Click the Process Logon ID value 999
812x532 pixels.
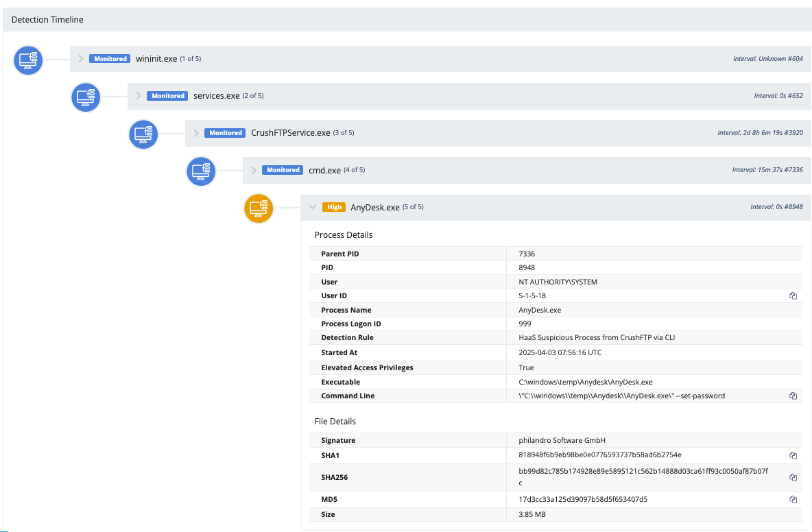525,324
